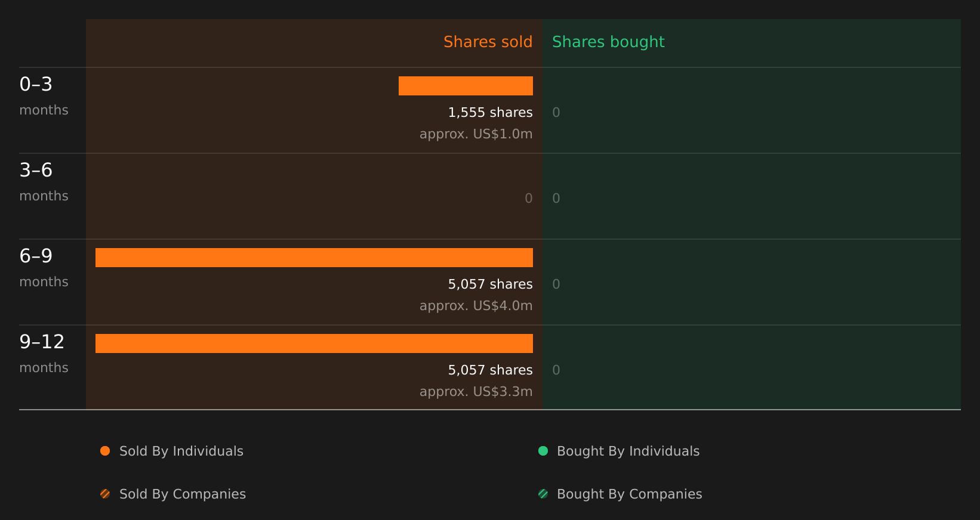Select the 0–3 months orange sold bar
The image size is (980, 520).
point(466,86)
